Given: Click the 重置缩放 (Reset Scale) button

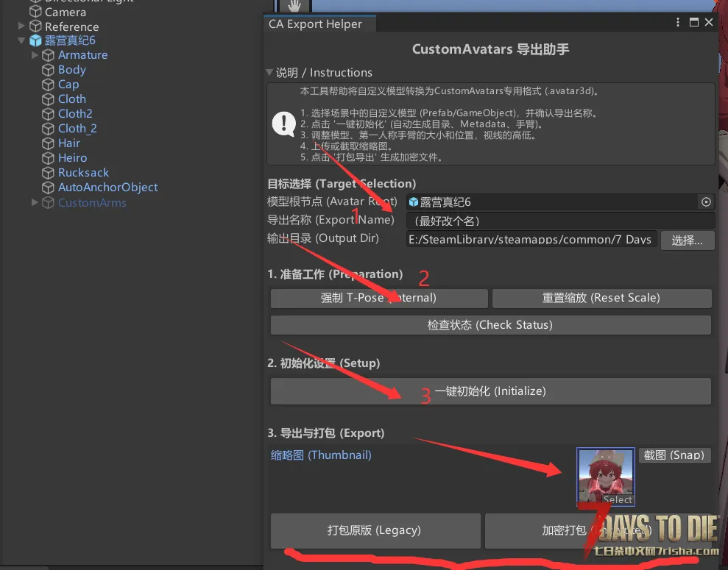Looking at the screenshot, I should pos(601,298).
